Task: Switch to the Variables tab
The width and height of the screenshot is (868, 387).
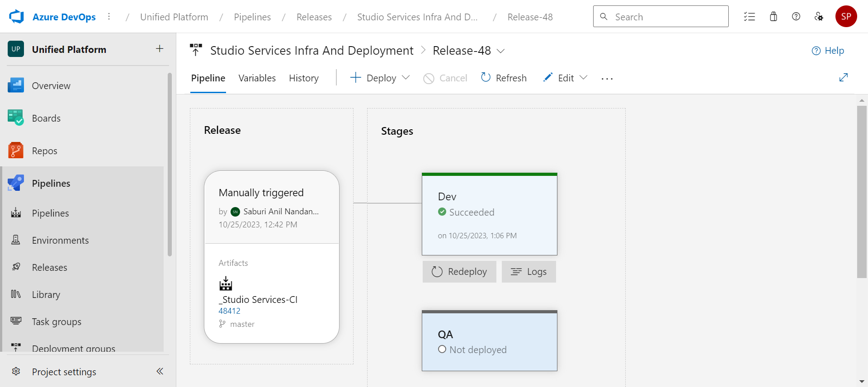Action: (257, 78)
